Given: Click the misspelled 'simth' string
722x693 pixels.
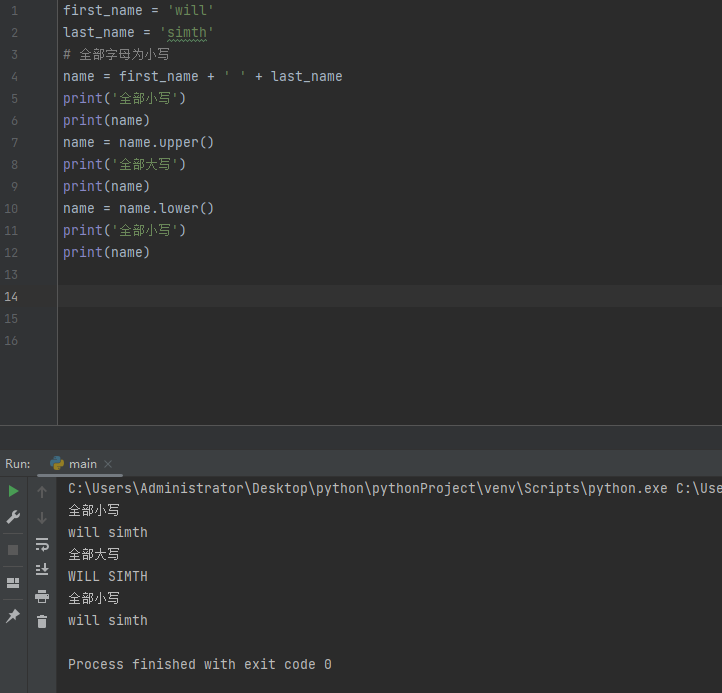Looking at the screenshot, I should (x=186, y=33).
